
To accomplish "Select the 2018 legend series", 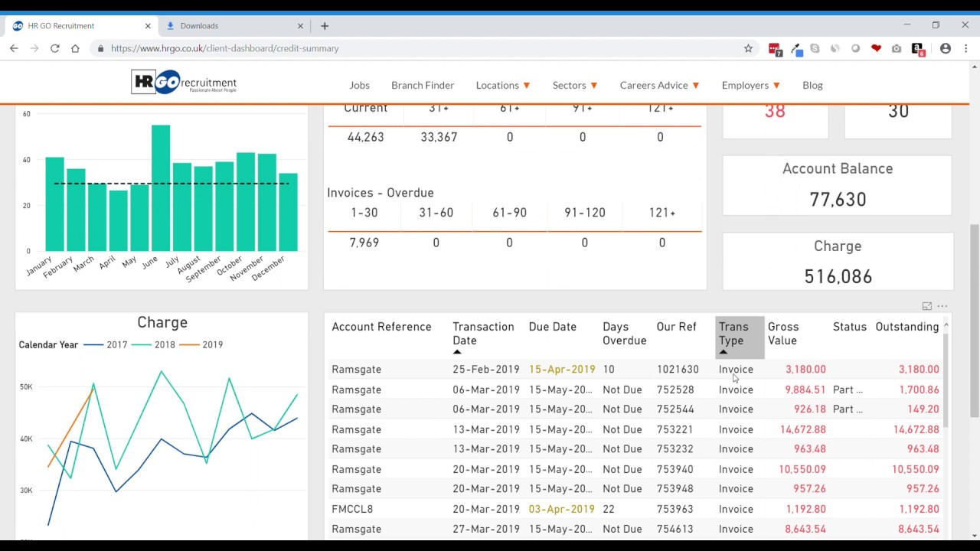I will pos(153,345).
